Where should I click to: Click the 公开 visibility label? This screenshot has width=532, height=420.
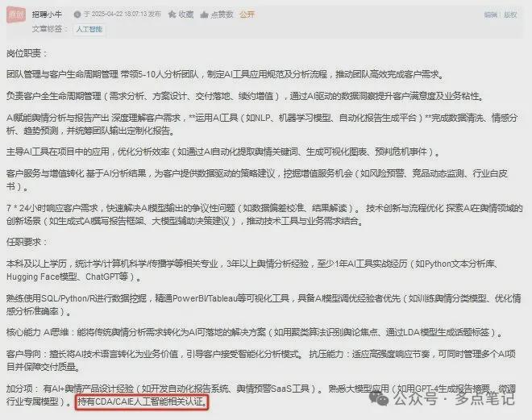[247, 15]
